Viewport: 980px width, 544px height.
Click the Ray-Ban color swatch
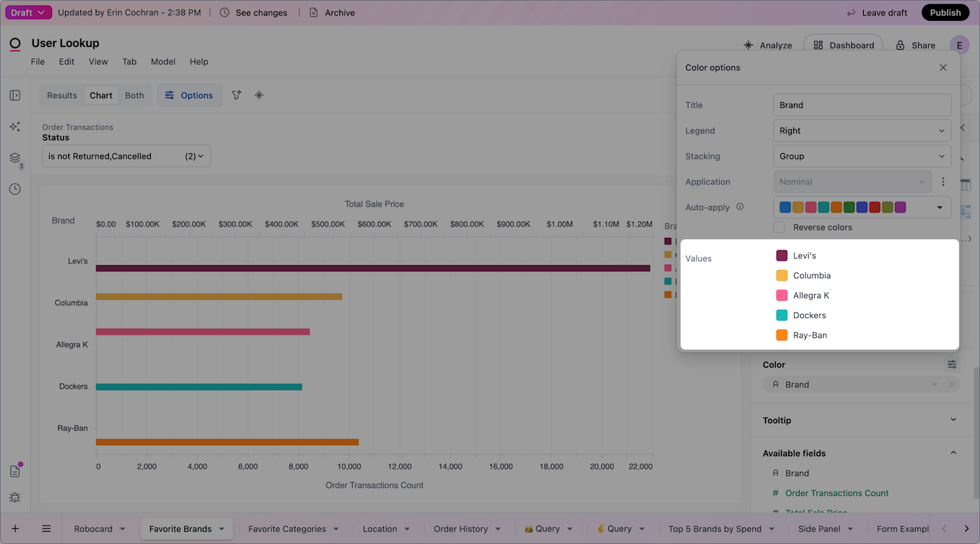[782, 335]
